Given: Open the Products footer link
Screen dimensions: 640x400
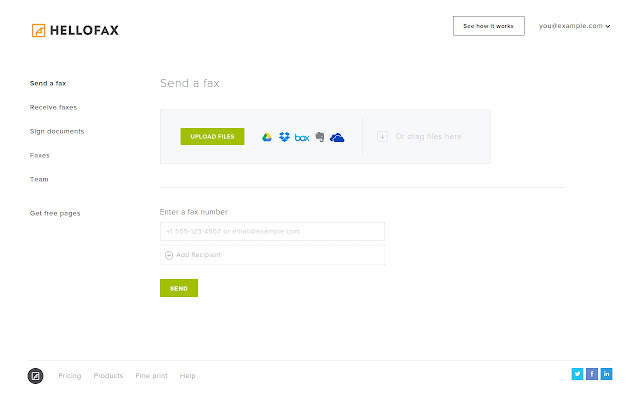Looking at the screenshot, I should point(108,376).
